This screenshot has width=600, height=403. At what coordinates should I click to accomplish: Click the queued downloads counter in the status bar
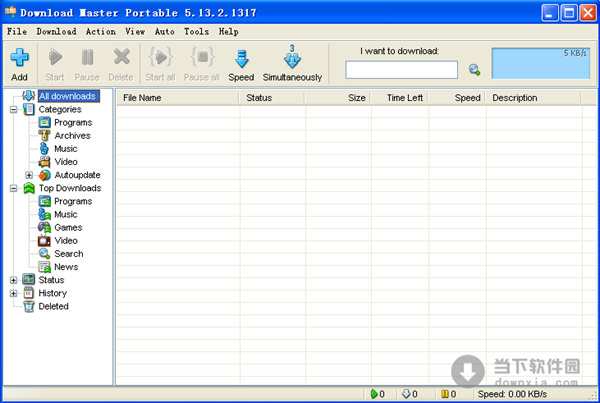coord(410,394)
